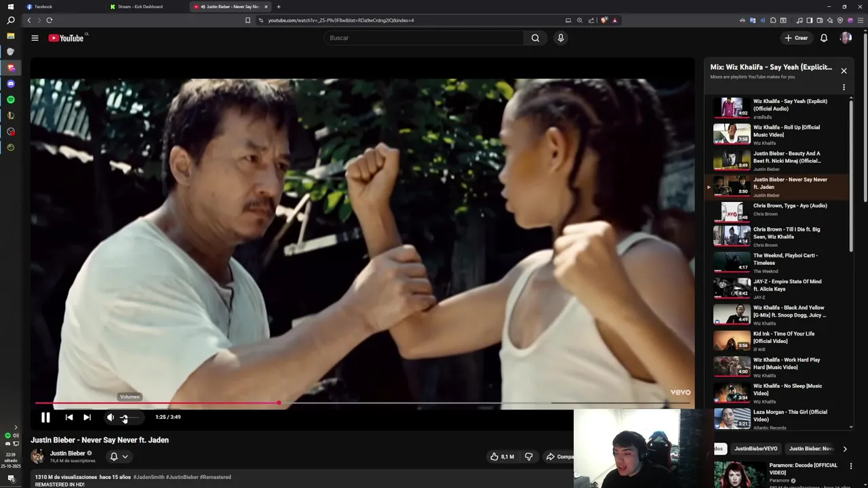
Task: Adjust the volume slider in the player
Action: [130, 418]
